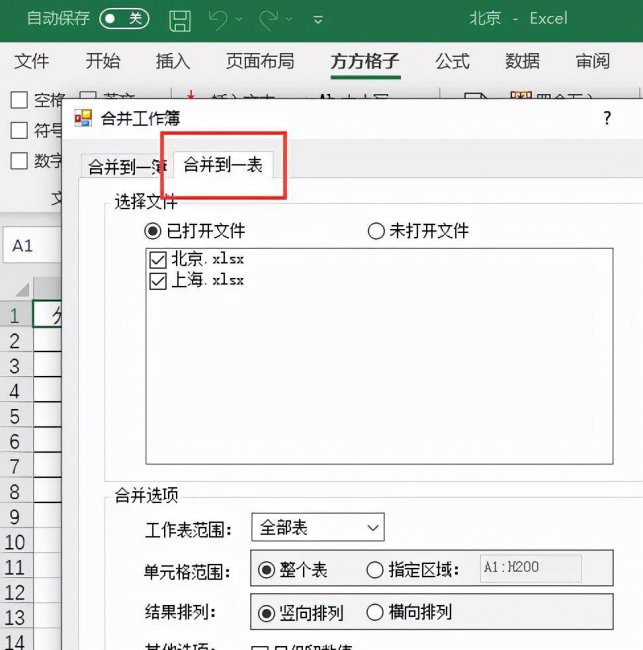Select row header 1
643x650 pixels.
[x=15, y=316]
